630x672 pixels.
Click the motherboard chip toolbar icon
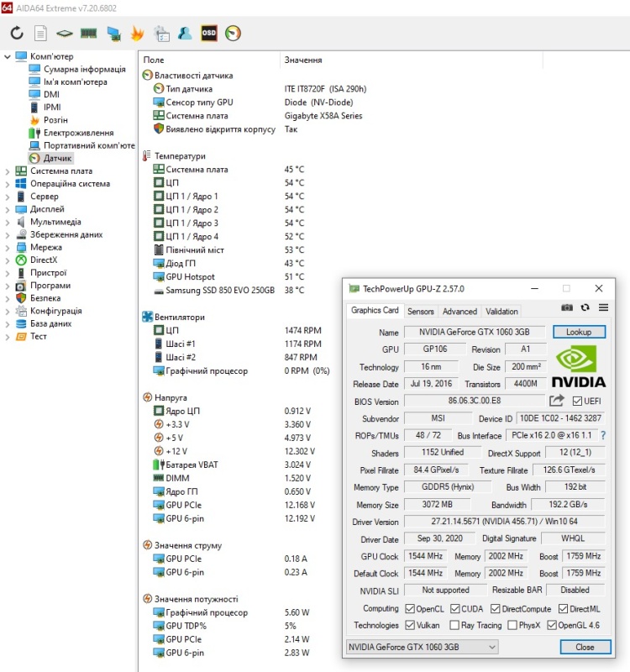[x=65, y=33]
